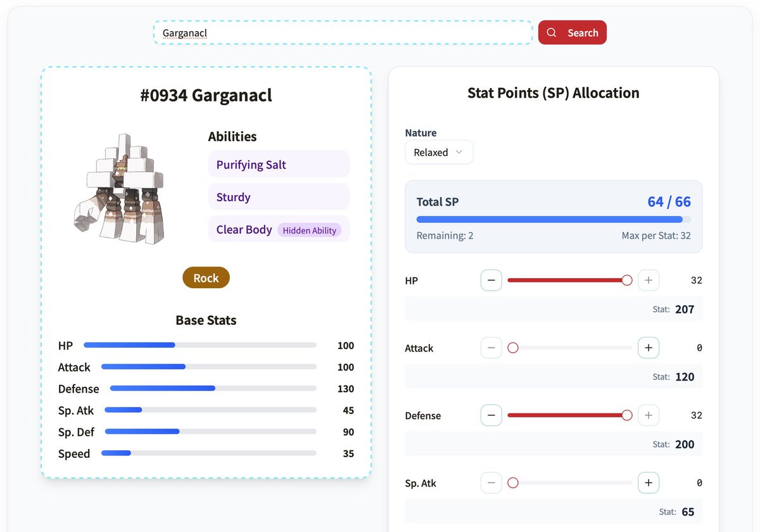Click the Stat Points (SP) Allocation heading

(x=554, y=93)
